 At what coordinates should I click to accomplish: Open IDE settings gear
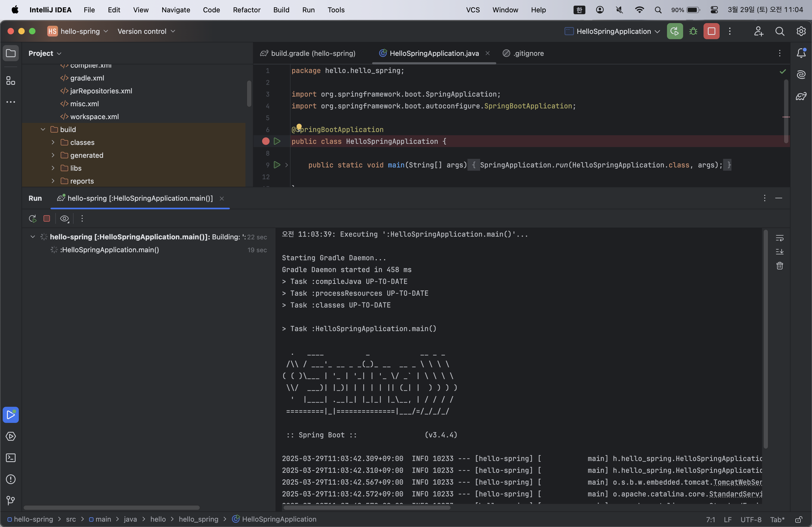tap(801, 31)
